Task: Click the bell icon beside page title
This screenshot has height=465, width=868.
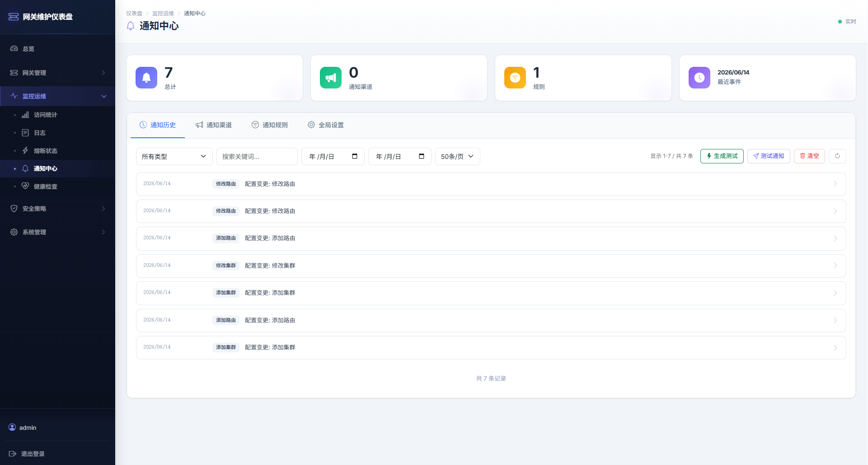Action: point(131,26)
